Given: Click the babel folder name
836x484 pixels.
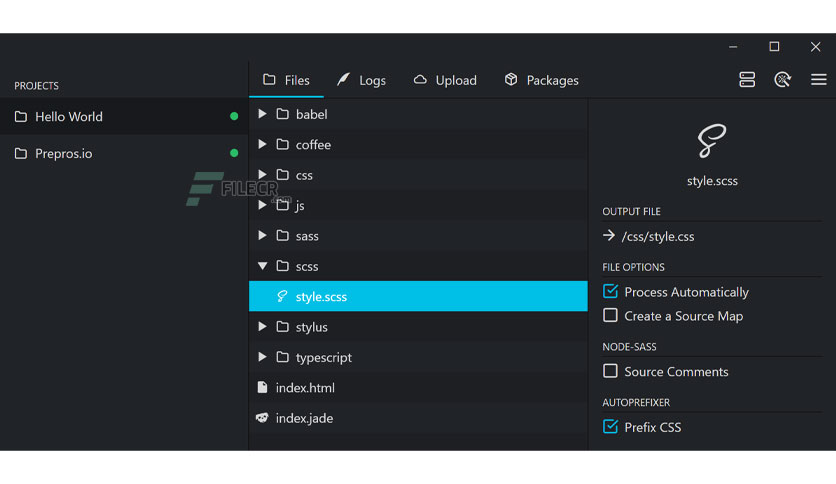Looking at the screenshot, I should click(311, 115).
